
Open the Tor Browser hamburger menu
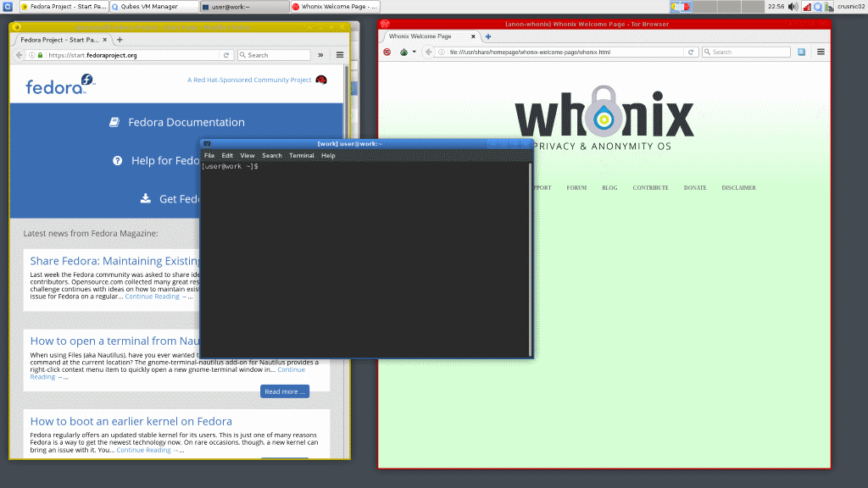pyautogui.click(x=821, y=52)
